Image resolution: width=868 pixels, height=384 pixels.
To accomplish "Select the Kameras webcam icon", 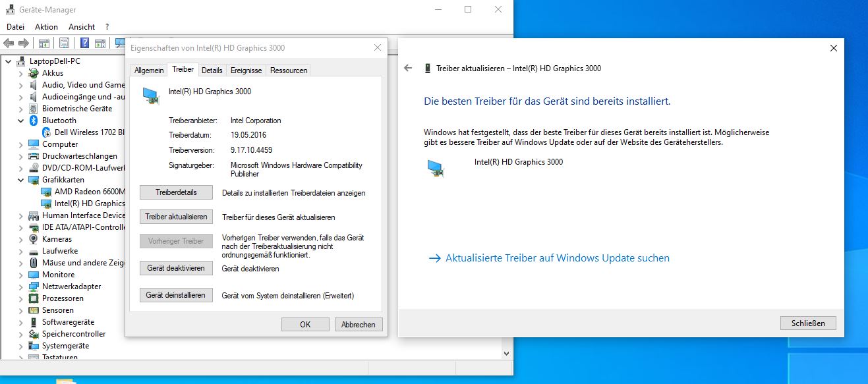I will [x=34, y=239].
